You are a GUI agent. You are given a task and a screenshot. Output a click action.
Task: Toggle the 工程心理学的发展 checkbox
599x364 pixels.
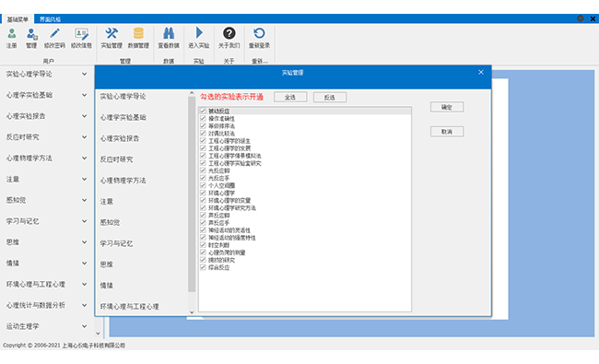[x=203, y=148]
